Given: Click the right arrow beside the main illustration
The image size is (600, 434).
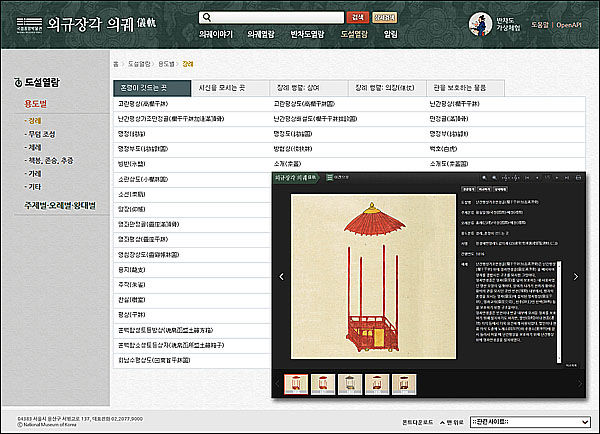Looking at the screenshot, I should point(576,276).
